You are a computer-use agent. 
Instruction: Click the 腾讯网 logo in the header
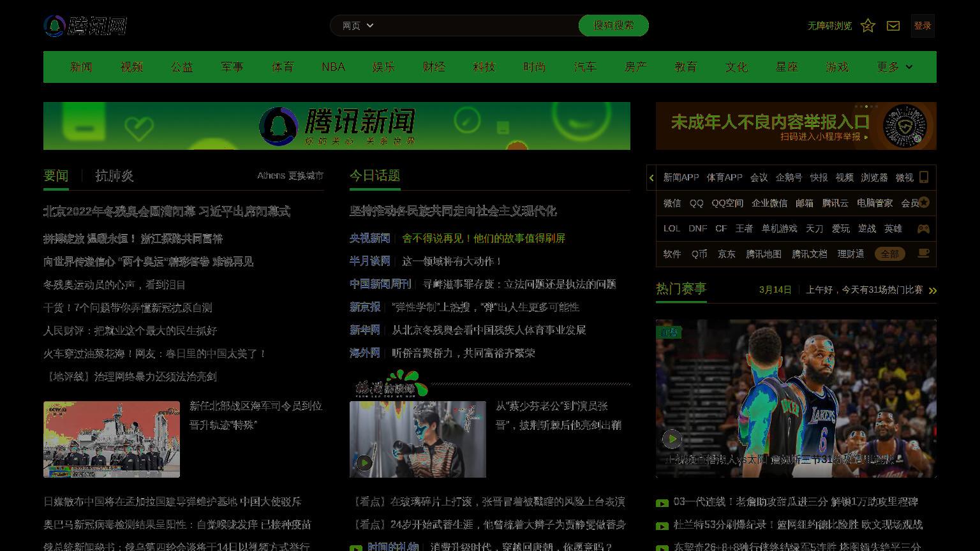tap(85, 26)
